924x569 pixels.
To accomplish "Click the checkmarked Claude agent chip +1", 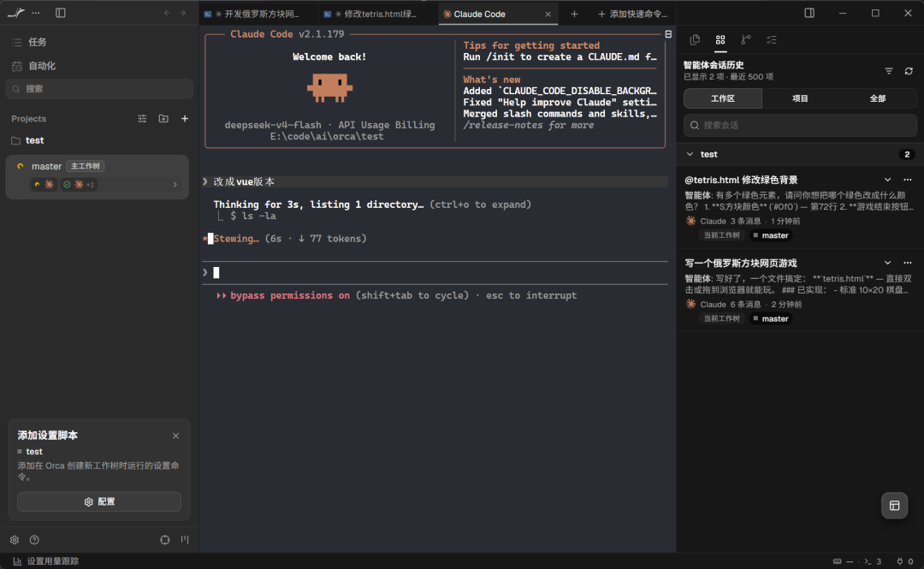I will click(x=79, y=185).
